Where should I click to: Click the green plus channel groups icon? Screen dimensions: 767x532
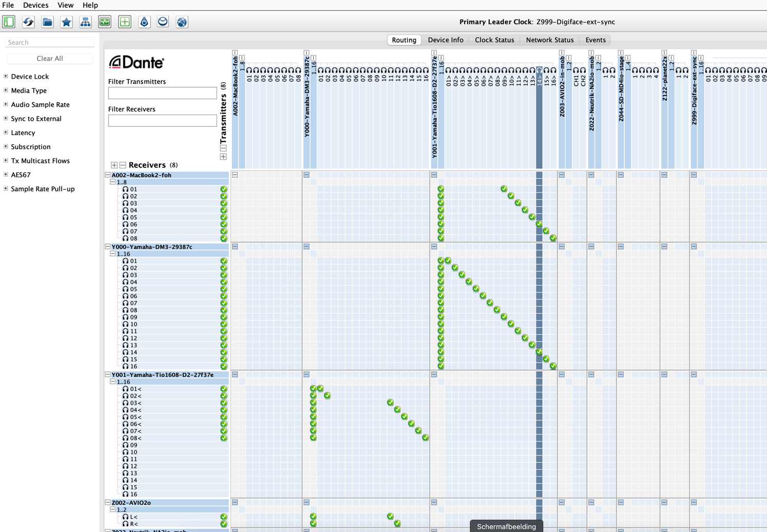125,22
